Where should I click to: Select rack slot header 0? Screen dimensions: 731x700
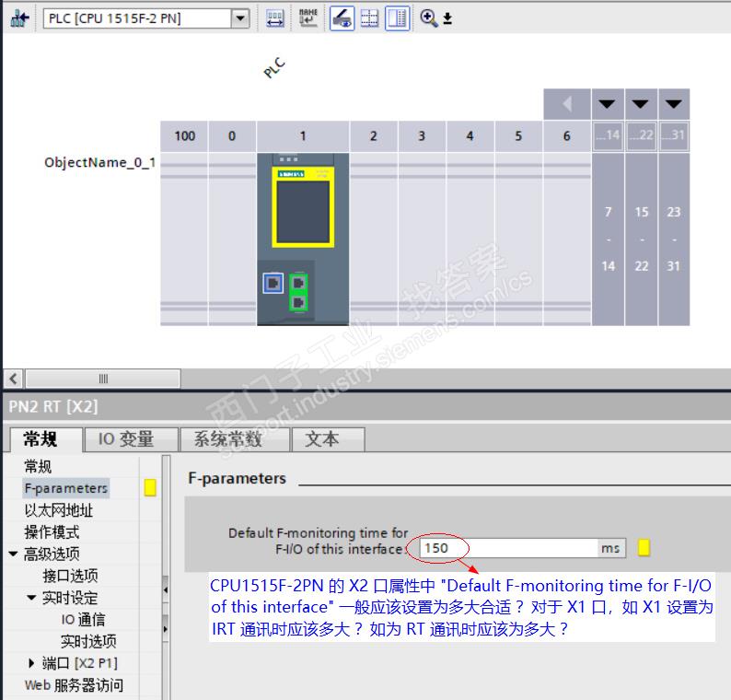[232, 136]
